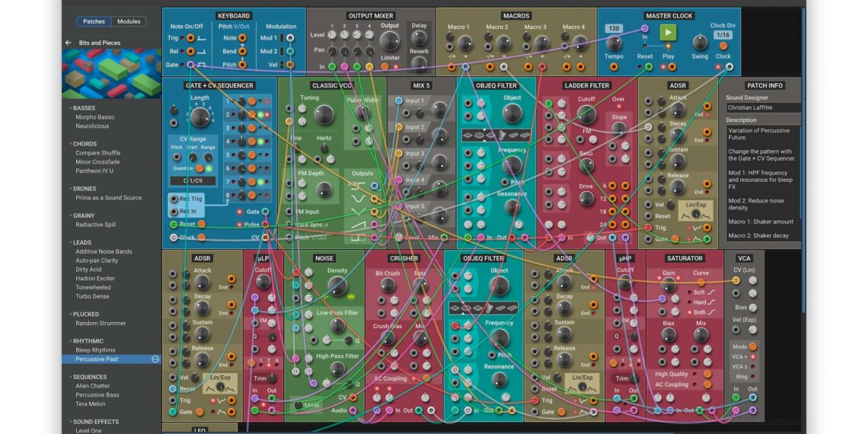Click the Keyboard module Trig output jack

click(190, 38)
